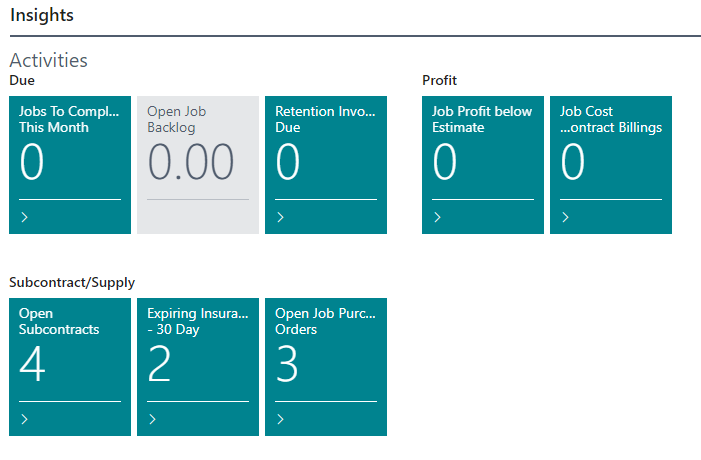The image size is (701, 460).
Task: Open Job Profit below Estimate count
Action: [x=445, y=163]
